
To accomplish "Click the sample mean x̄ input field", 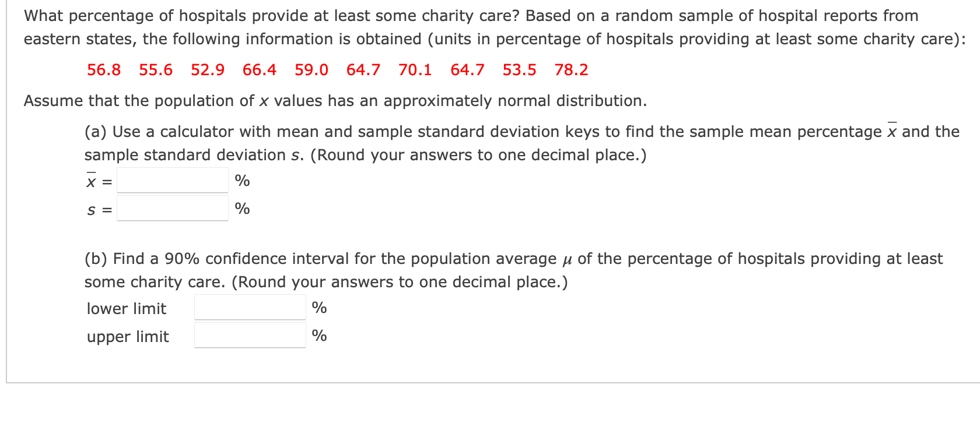I will pos(172,181).
